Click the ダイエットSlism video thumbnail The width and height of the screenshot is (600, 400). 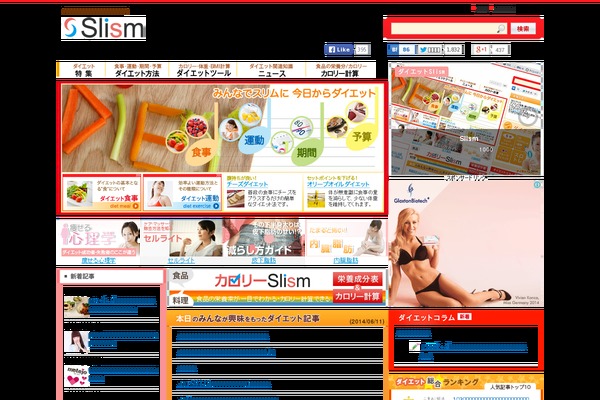click(x=466, y=119)
